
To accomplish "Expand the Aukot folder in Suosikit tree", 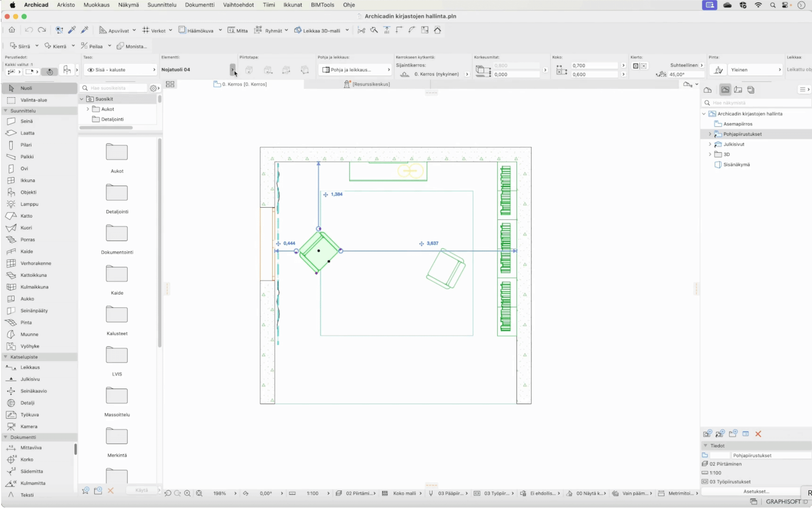I will [88, 109].
